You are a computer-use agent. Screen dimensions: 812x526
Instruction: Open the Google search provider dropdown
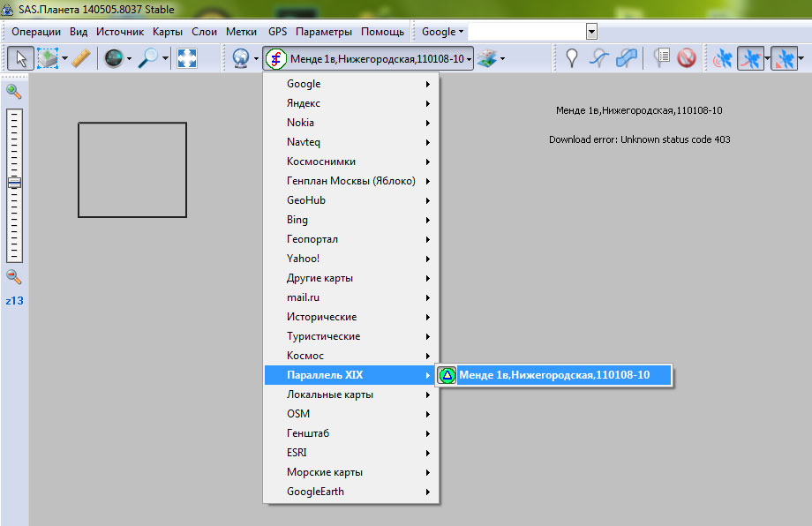[442, 32]
